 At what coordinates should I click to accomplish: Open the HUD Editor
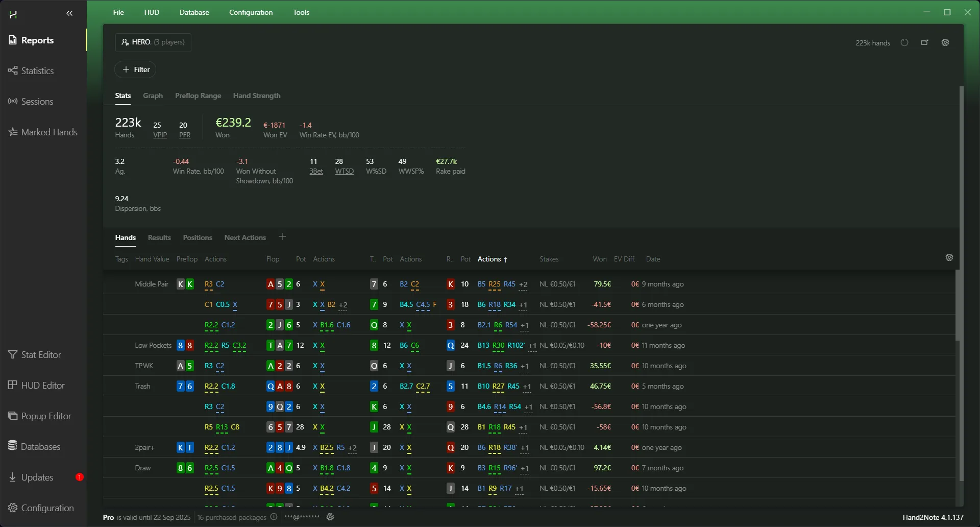tap(43, 386)
